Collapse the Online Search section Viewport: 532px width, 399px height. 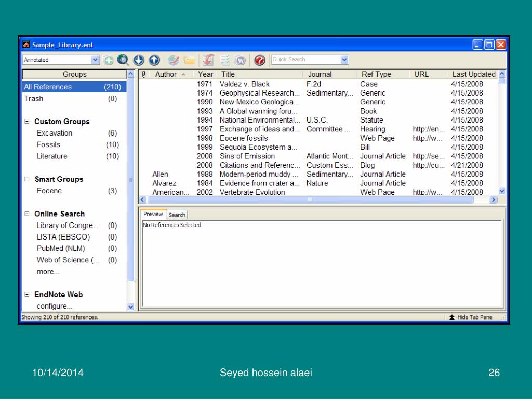click(27, 214)
